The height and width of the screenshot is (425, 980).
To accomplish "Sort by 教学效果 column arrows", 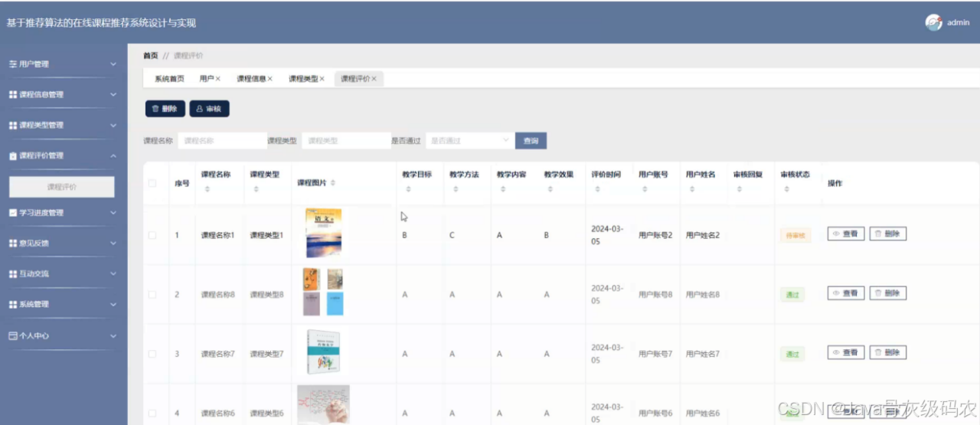I will [x=550, y=189].
